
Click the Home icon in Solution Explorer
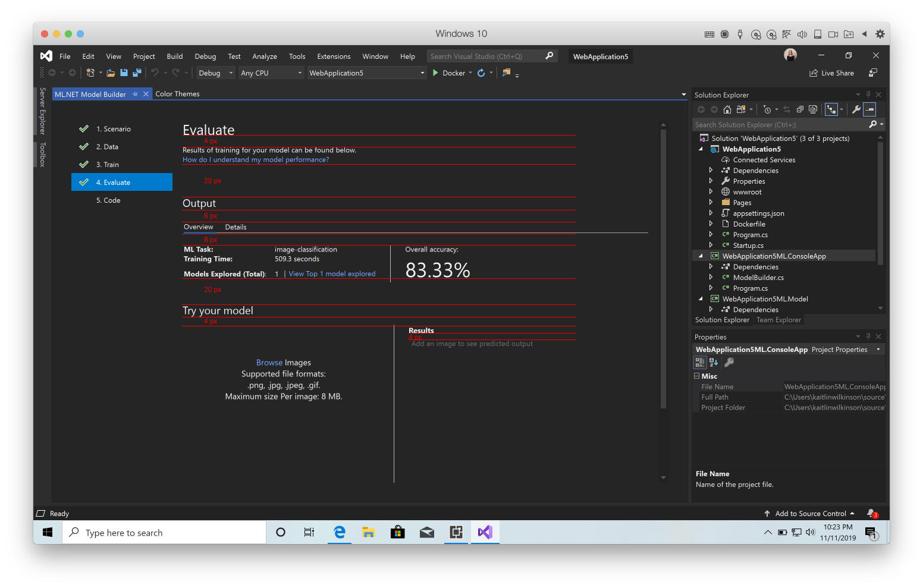(x=727, y=109)
